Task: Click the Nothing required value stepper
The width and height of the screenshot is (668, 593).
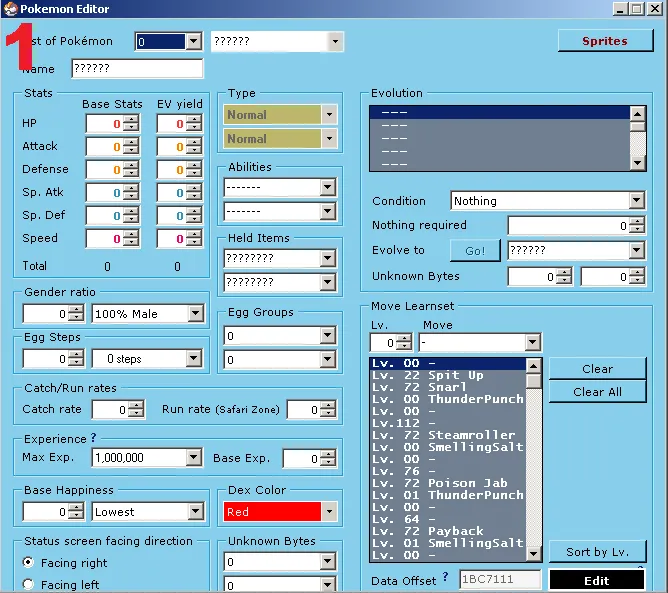Action: tap(637, 225)
